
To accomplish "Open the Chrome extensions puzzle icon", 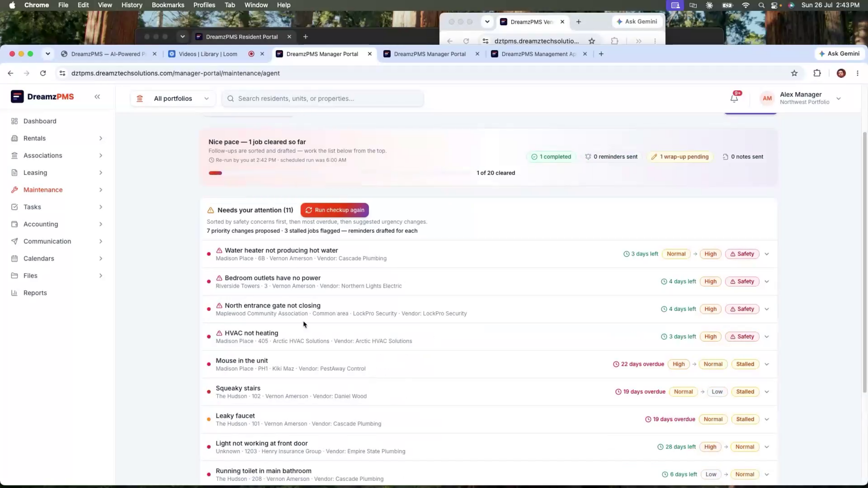I will 817,73.
